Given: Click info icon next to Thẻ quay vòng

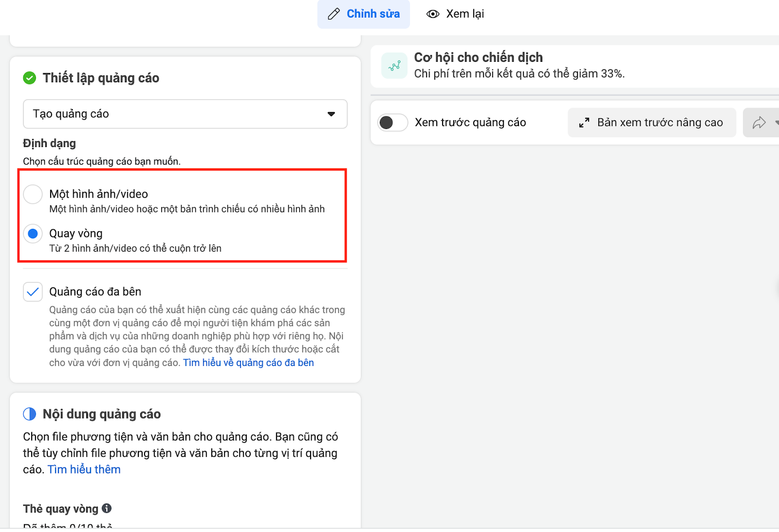Looking at the screenshot, I should [x=107, y=509].
